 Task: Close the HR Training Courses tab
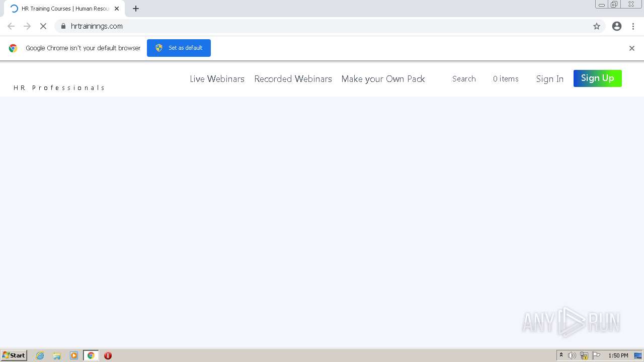(x=117, y=9)
